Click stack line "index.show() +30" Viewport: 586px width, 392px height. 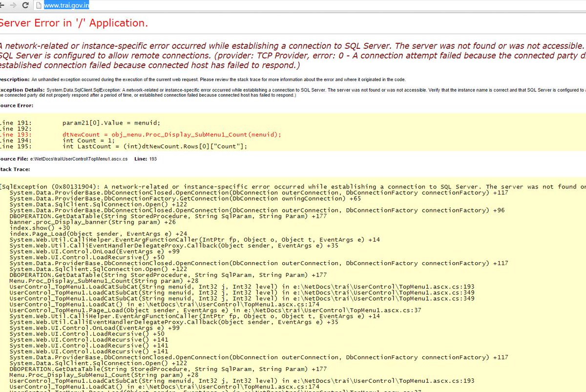[40, 228]
